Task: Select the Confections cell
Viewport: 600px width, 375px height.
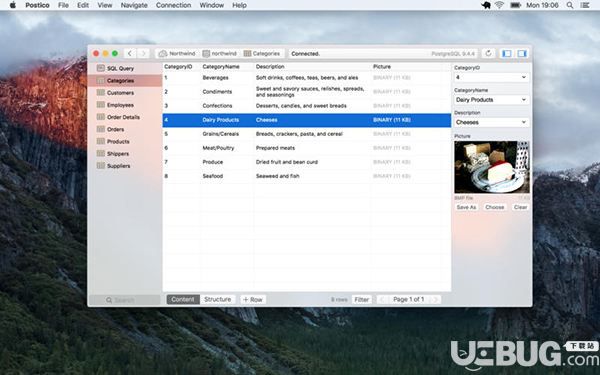Action: (217, 106)
